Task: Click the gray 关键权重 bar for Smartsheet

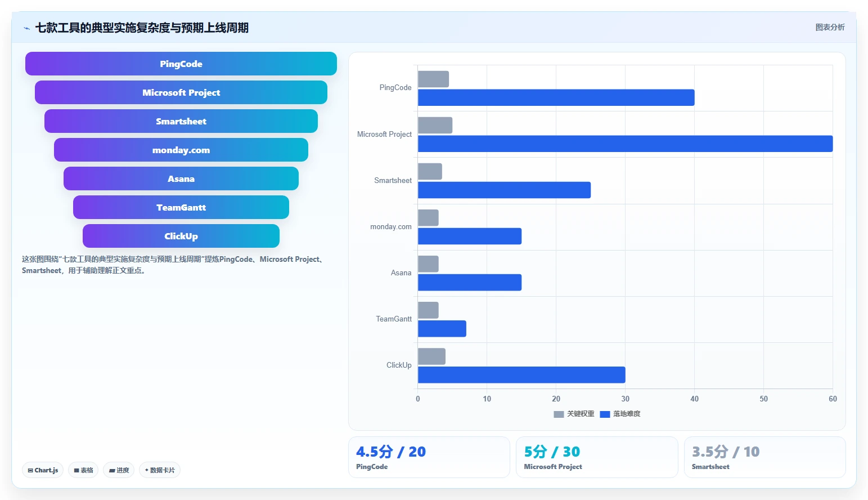Action: click(430, 171)
